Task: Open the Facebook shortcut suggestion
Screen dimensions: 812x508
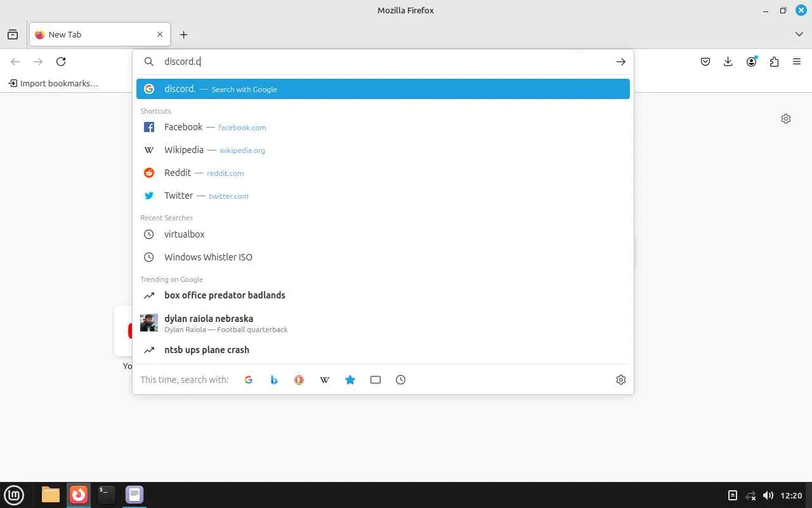Action: 383,127
